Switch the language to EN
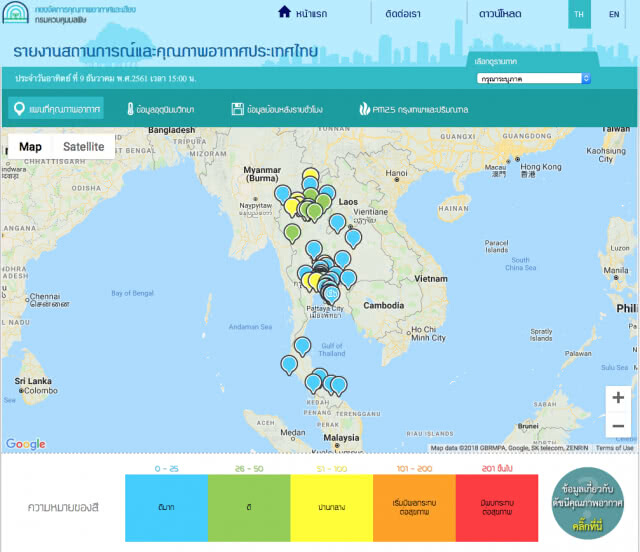The height and width of the screenshot is (552, 640). click(x=614, y=14)
